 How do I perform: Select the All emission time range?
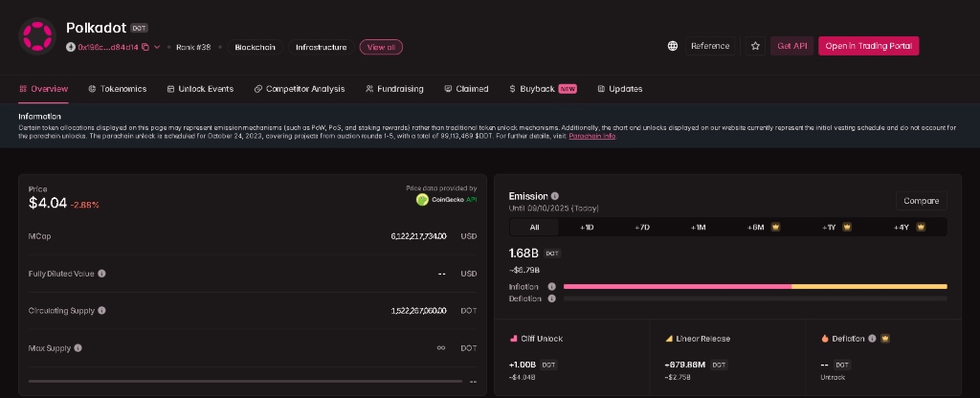(534, 227)
